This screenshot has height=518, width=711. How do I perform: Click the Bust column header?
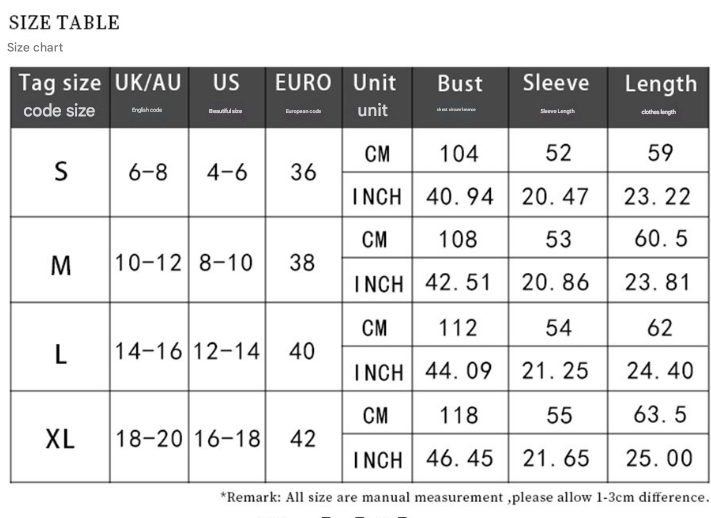click(459, 96)
